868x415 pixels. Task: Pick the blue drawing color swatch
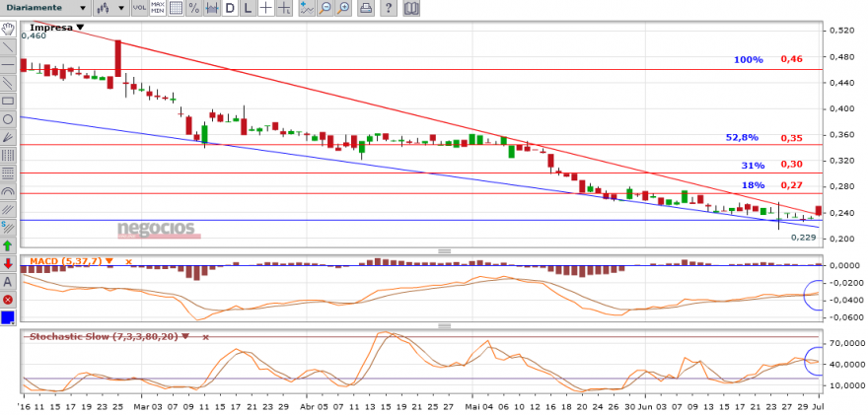8,318
